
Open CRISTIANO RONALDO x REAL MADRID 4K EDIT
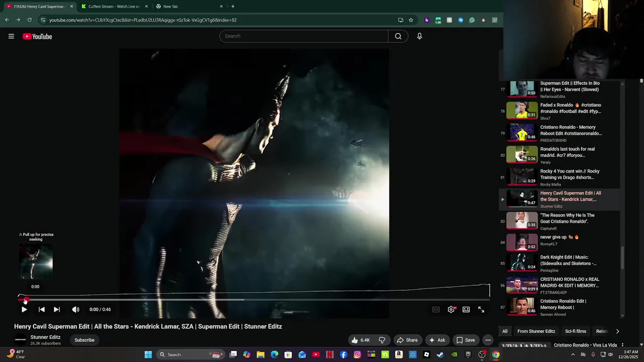tap(558, 286)
